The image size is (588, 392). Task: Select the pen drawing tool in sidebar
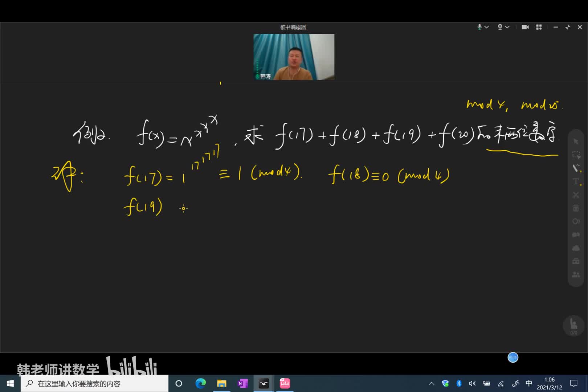click(x=576, y=168)
